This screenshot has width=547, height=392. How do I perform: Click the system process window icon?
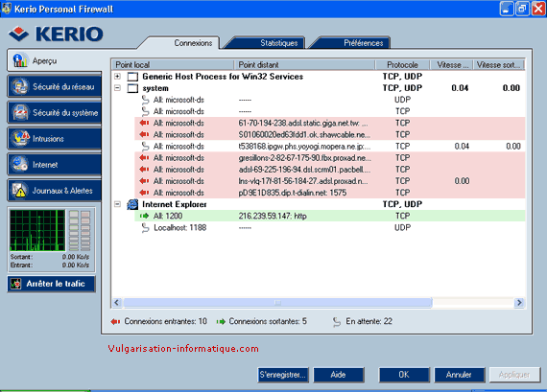click(132, 88)
